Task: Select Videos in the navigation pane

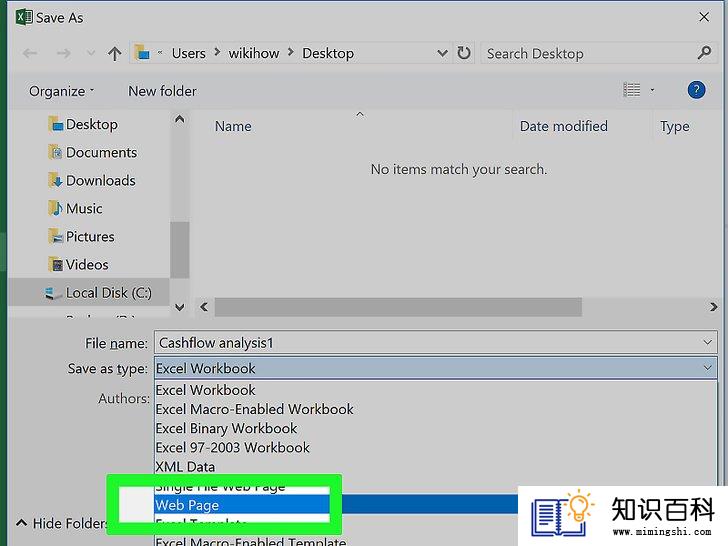Action: 78,265
